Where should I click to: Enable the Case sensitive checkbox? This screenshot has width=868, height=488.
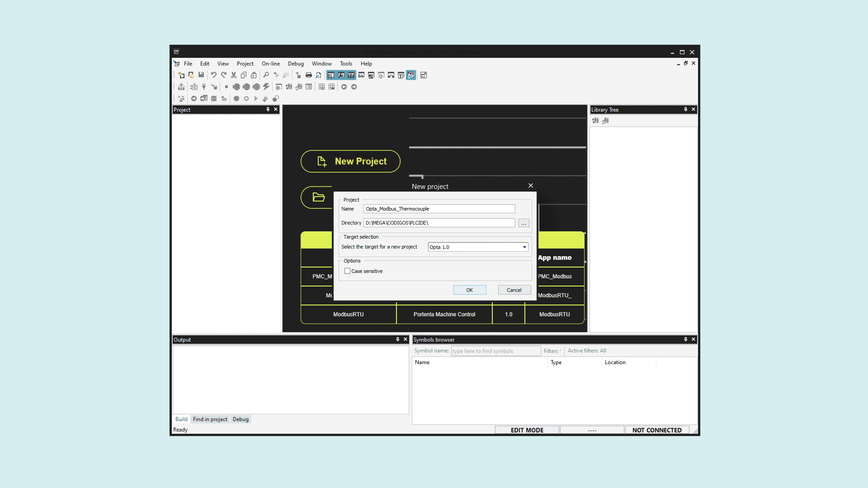(x=348, y=271)
